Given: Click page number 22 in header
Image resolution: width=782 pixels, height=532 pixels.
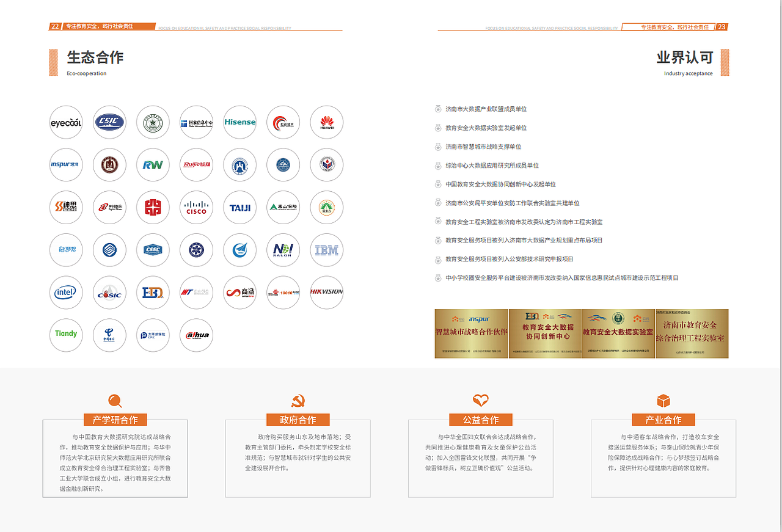Looking at the screenshot, I should pos(55,26).
